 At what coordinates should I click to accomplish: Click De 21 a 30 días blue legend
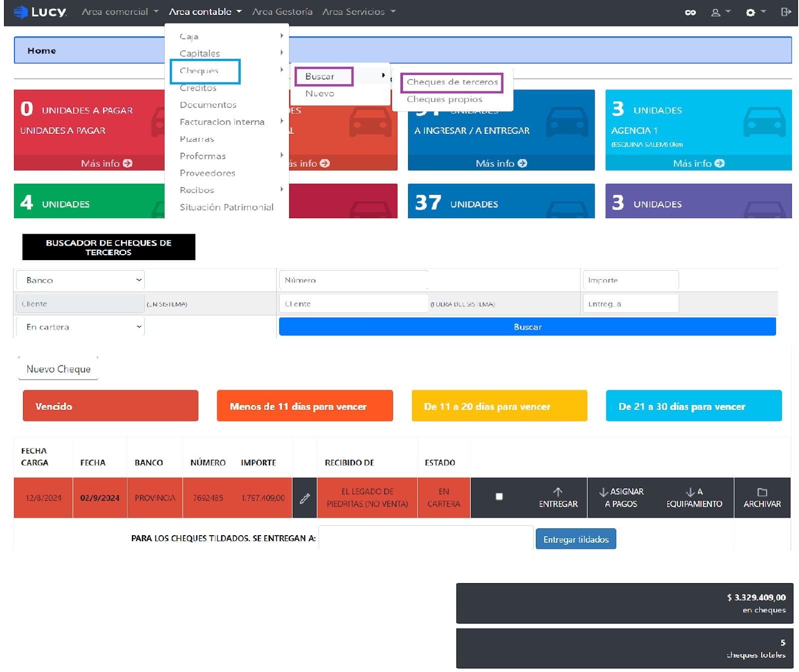click(694, 406)
